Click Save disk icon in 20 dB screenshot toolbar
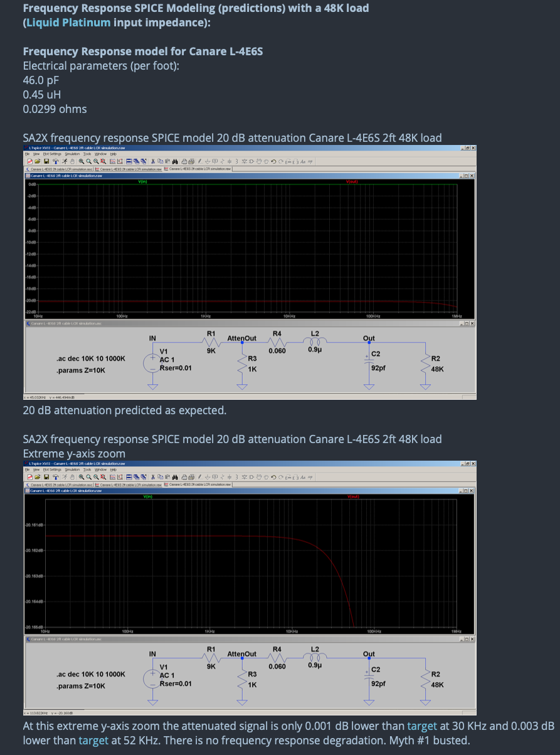The image size is (560, 755). coord(46,161)
